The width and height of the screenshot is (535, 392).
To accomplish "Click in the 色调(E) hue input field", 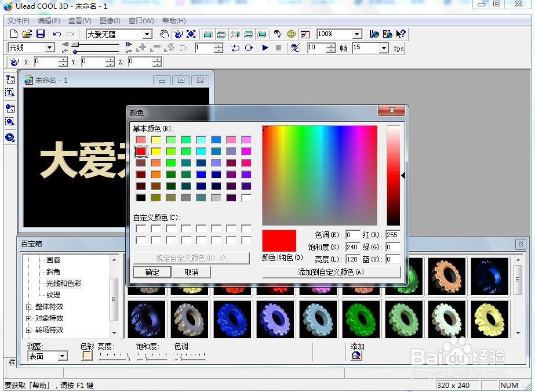I will pos(352,235).
